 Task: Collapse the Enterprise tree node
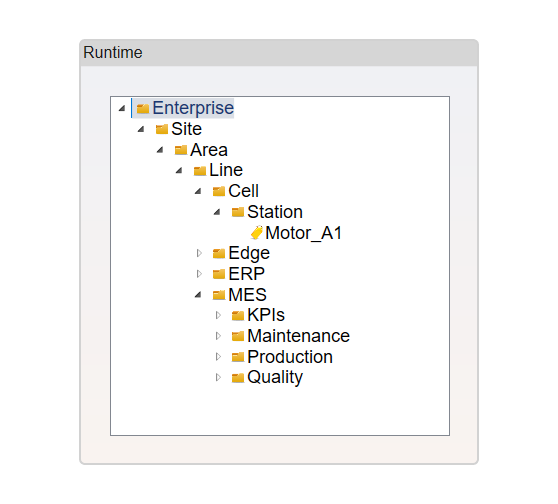(122, 108)
